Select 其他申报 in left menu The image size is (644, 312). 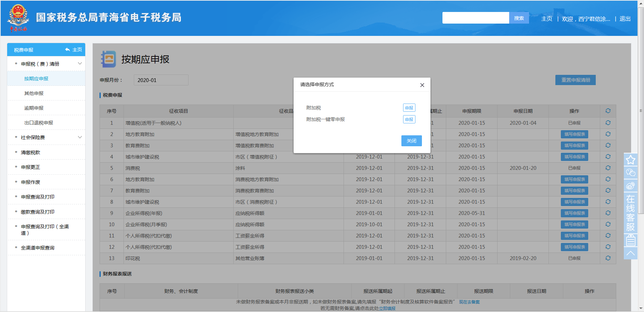pos(34,93)
